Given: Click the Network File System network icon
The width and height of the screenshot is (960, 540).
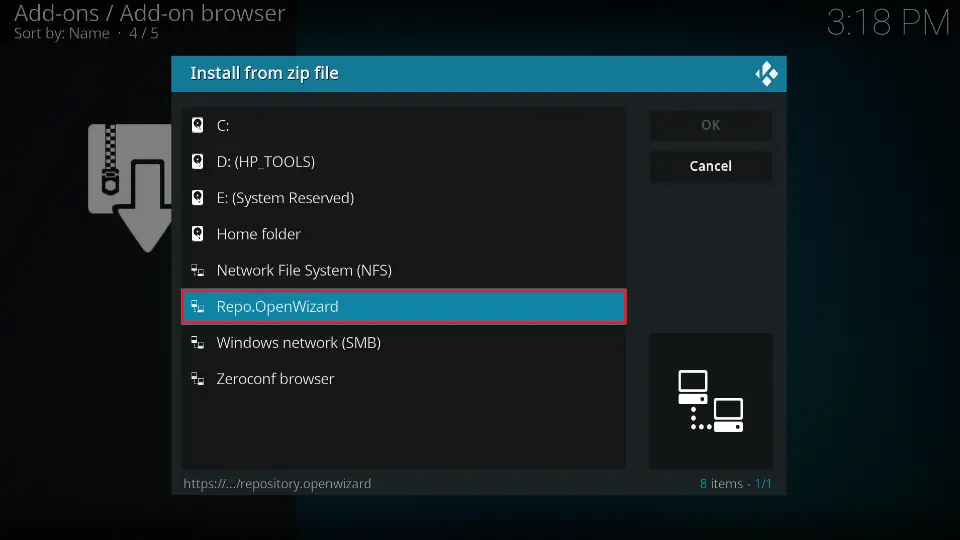Looking at the screenshot, I should tap(197, 270).
